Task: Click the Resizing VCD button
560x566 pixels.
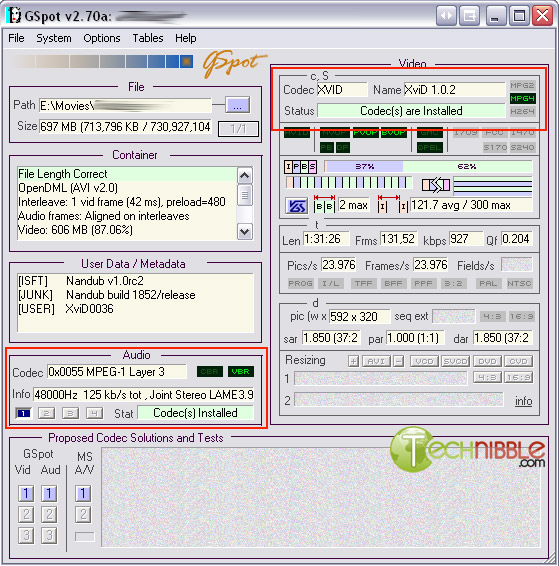Action: click(x=424, y=361)
